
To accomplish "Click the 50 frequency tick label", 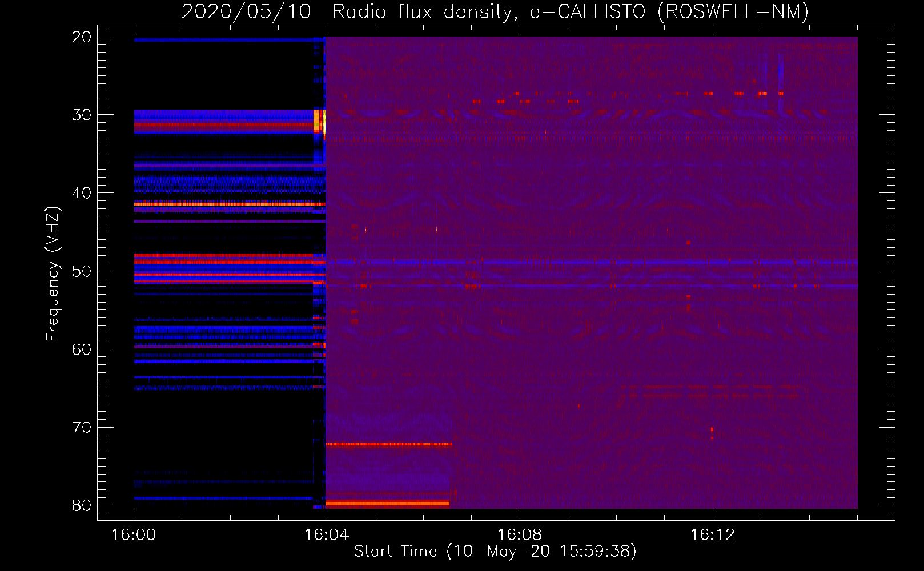I will pyautogui.click(x=82, y=271).
